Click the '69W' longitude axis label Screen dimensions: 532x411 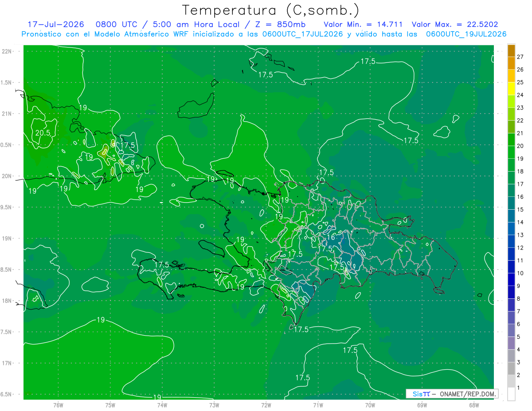422,404
